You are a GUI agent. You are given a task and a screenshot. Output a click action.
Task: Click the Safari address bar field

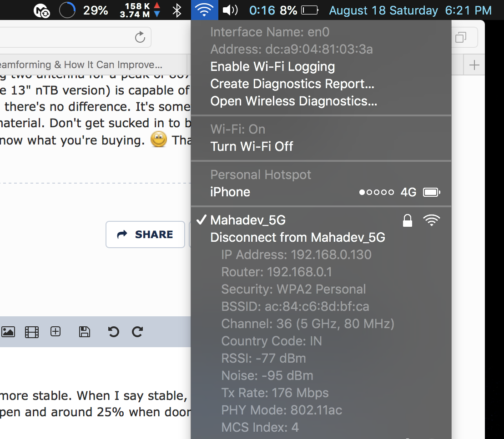[75, 37]
